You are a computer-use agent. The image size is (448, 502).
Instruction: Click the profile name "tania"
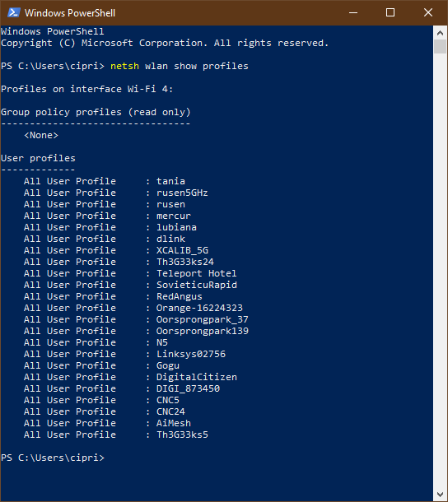coord(170,181)
